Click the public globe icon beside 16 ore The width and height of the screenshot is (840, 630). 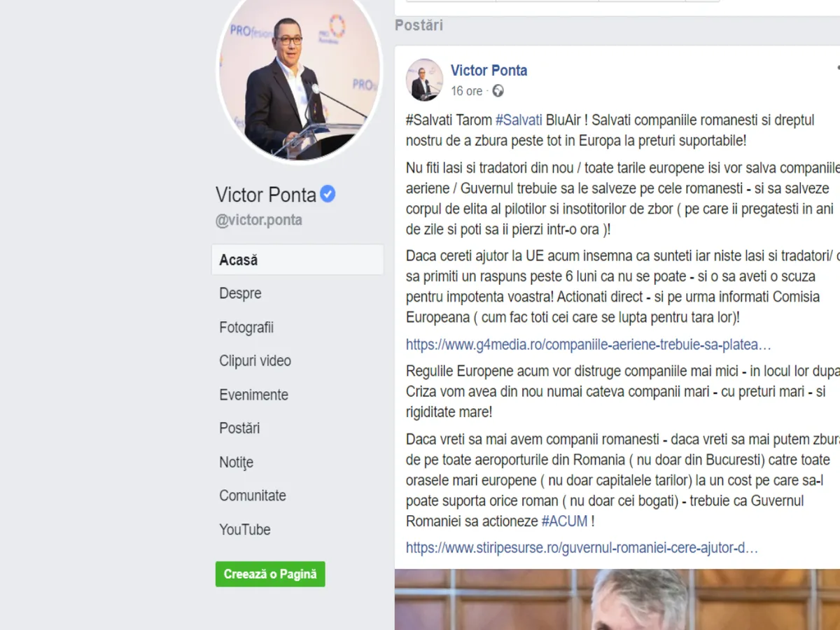(x=498, y=91)
